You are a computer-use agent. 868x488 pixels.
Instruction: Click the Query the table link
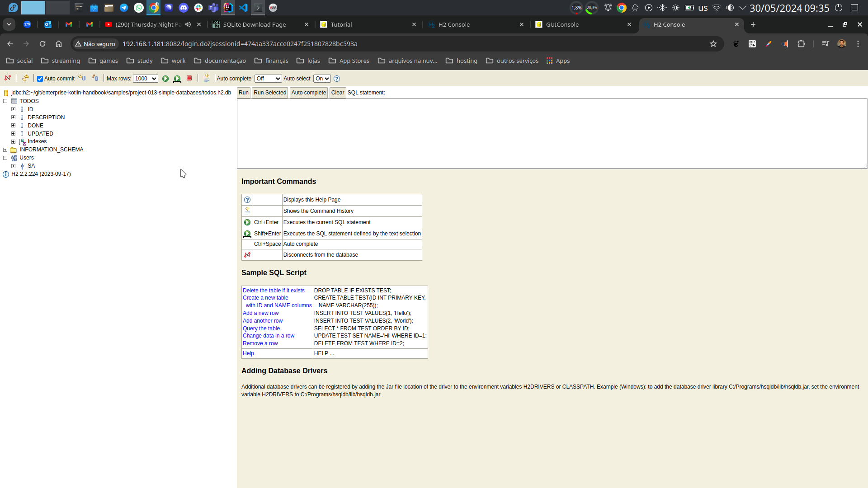coord(261,328)
